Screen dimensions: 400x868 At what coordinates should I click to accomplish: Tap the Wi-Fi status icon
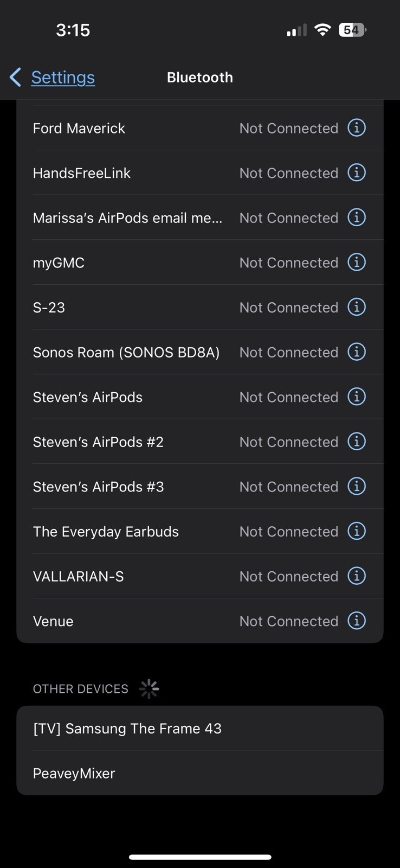coord(322,30)
